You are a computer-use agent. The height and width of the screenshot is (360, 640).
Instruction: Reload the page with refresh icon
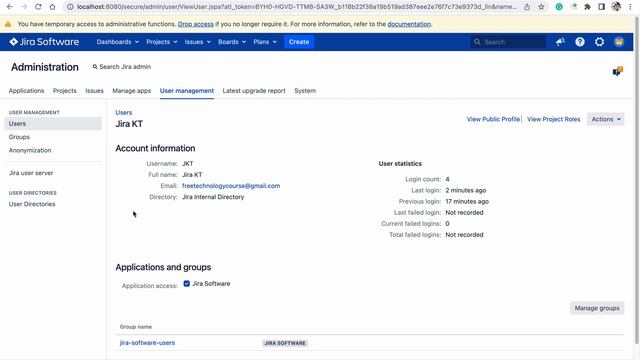38,7
